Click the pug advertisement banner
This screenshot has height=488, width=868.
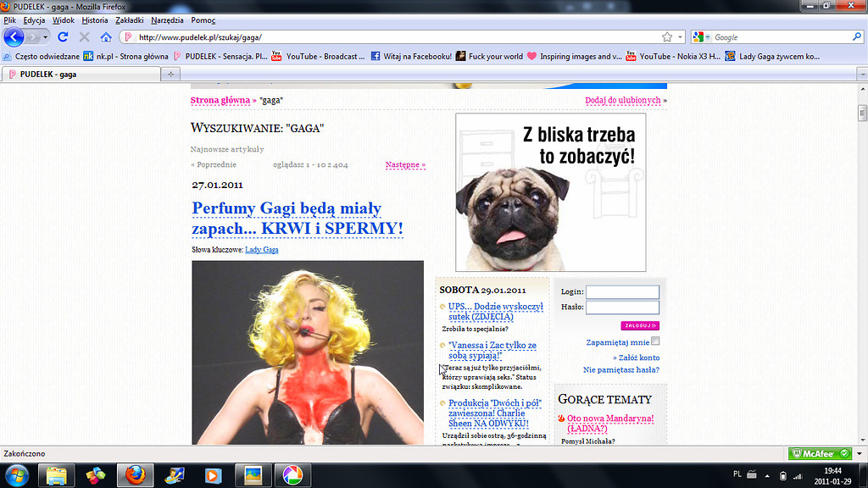(551, 192)
